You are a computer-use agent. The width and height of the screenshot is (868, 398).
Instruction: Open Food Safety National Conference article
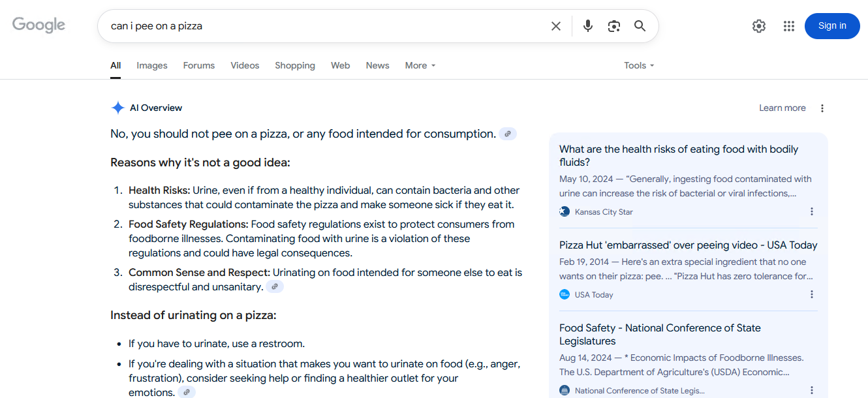660,334
